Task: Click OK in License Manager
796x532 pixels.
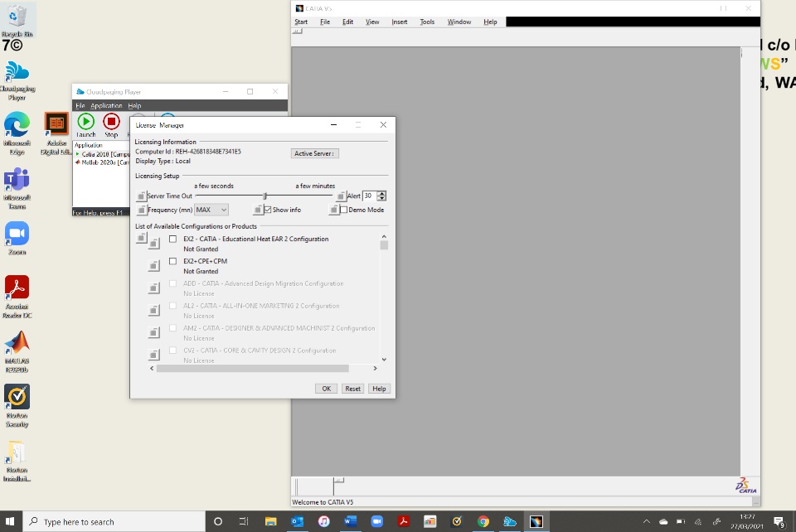Action: (326, 389)
